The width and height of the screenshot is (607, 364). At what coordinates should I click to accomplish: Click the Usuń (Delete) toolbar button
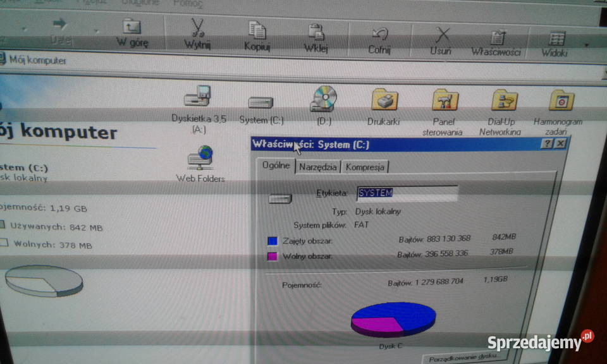click(x=441, y=39)
